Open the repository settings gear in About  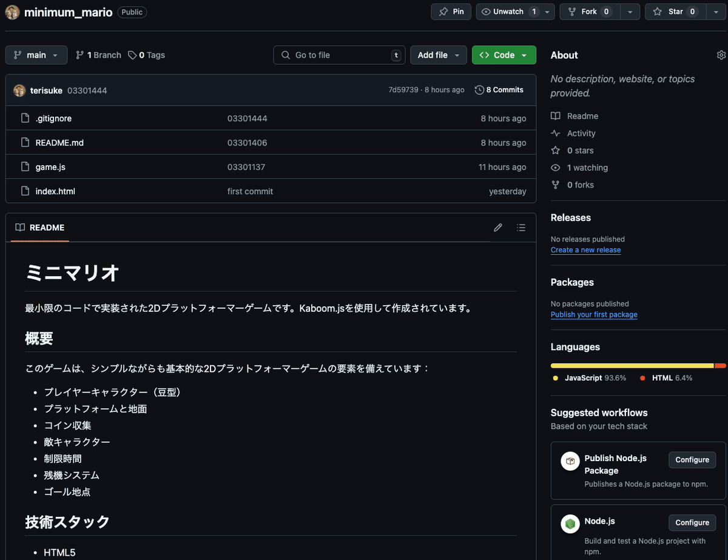721,55
